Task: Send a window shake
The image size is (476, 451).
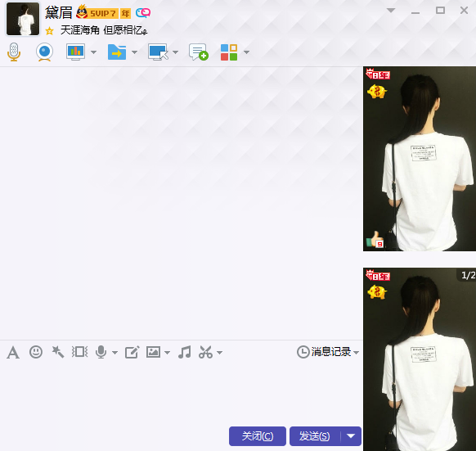Action: (80, 352)
